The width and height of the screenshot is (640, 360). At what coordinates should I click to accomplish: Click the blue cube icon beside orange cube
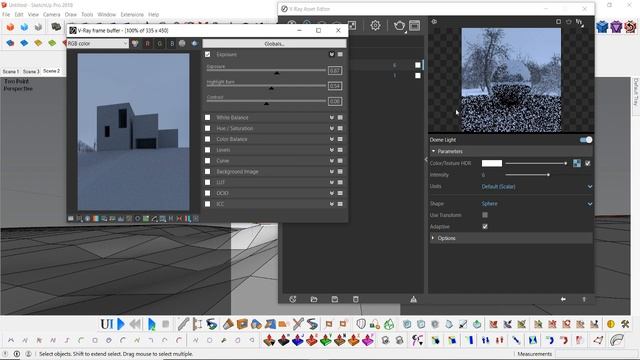click(x=24, y=27)
